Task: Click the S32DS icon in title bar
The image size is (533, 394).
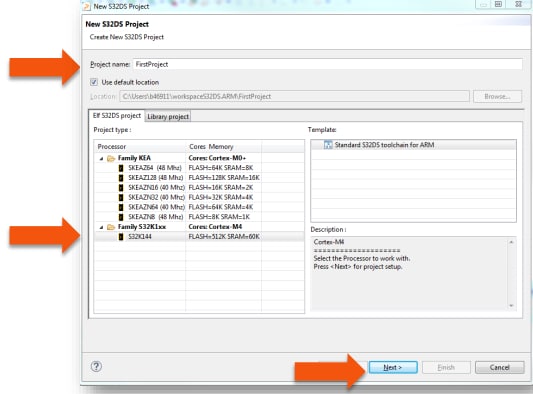Action: click(87, 6)
